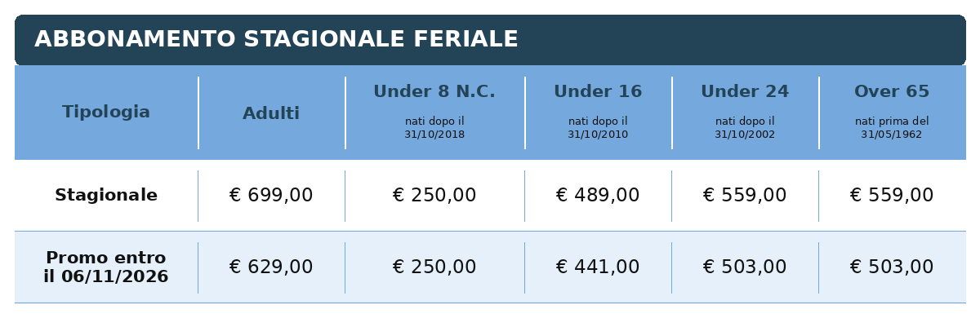Screen dimensions: 980x318
Task: Click the Under 24 column header
Action: (x=745, y=91)
